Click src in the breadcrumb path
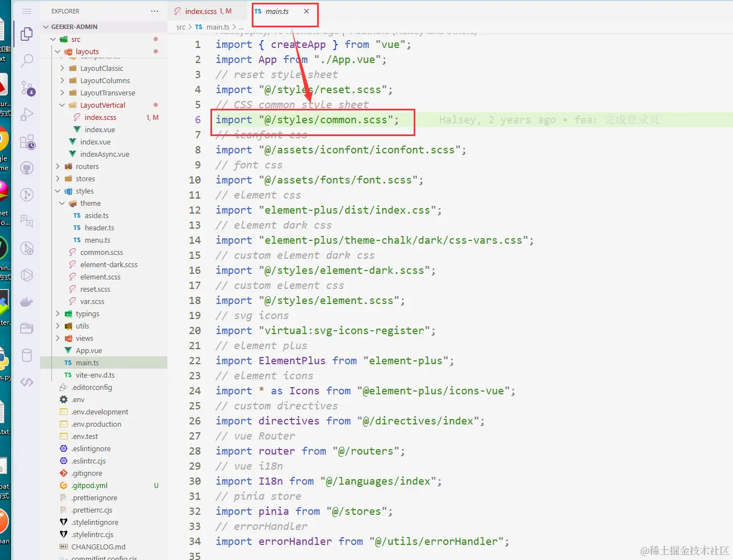Screen dimensions: 733x560 (181, 27)
